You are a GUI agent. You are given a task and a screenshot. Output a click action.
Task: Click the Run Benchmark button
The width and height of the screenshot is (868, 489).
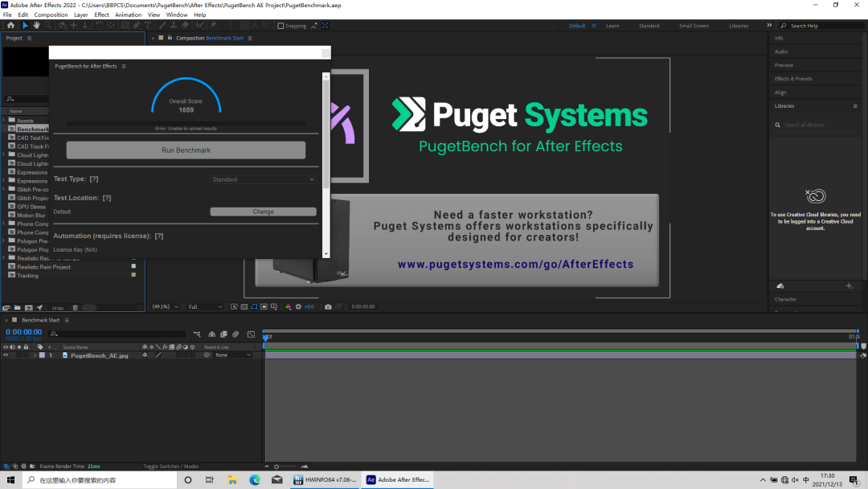pos(186,150)
